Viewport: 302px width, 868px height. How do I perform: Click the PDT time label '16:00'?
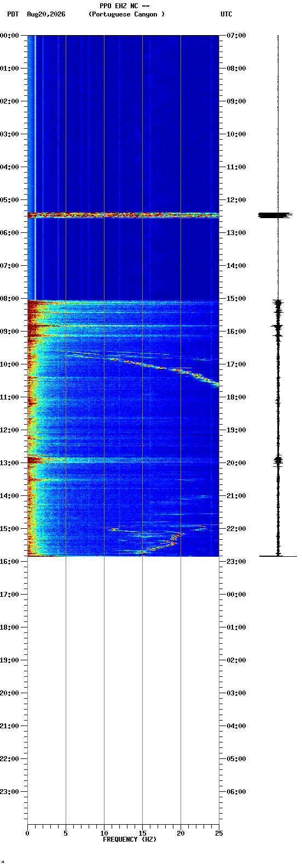(9, 562)
